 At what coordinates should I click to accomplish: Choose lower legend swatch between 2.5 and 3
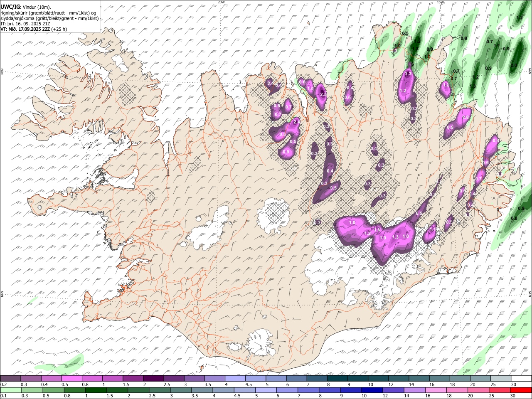[x=160, y=390]
